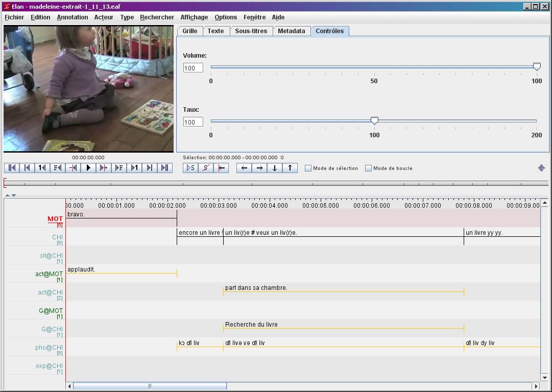Click the small triangles above the tier list
This screenshot has width=552, height=392.
coord(11,195)
